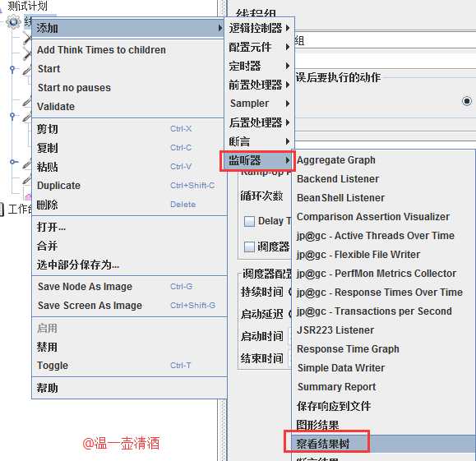Choose 合并 menu item
This screenshot has width=476, height=461.
(129, 246)
